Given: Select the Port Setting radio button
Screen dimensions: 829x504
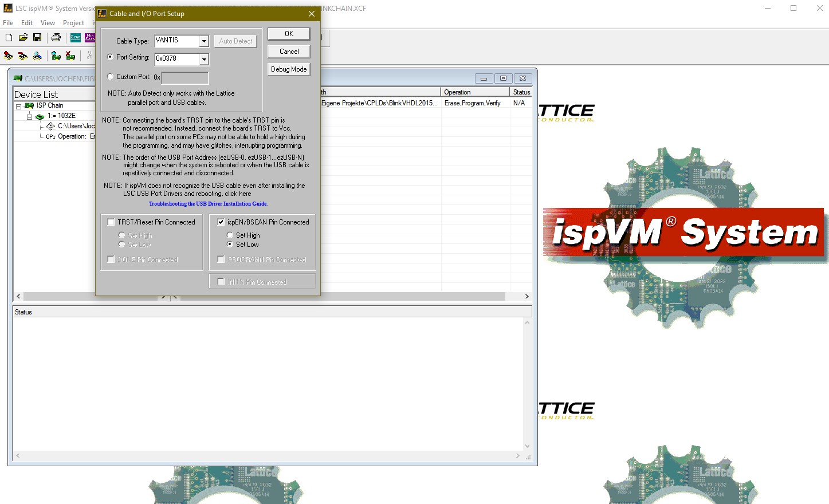Looking at the screenshot, I should (110, 57).
